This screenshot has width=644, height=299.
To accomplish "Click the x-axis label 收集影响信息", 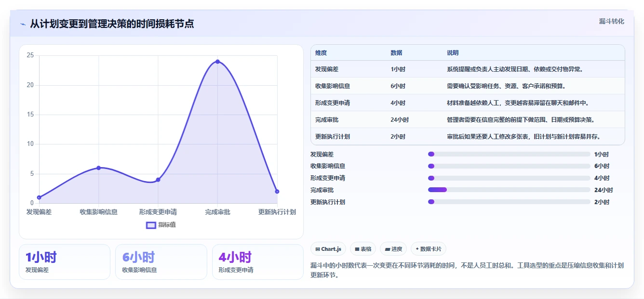I will tap(98, 212).
